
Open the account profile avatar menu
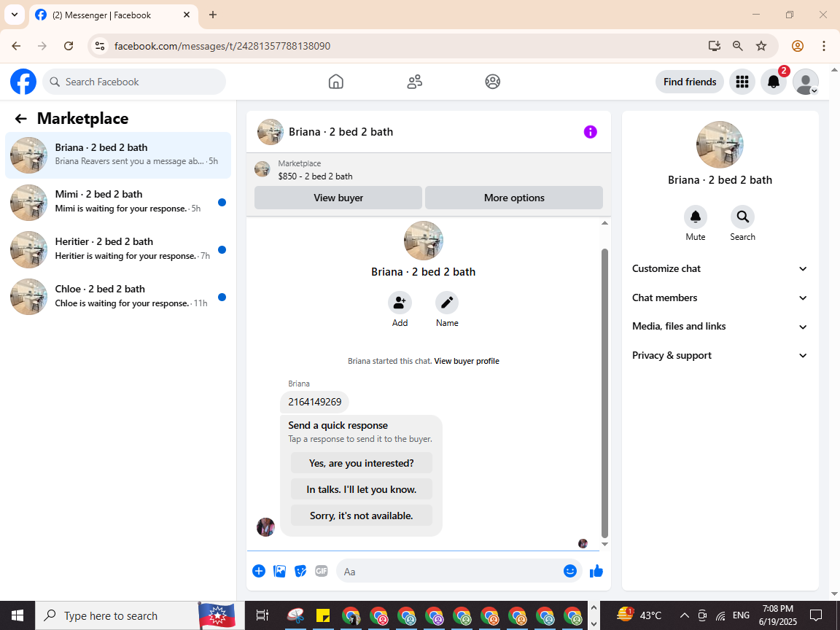(806, 82)
